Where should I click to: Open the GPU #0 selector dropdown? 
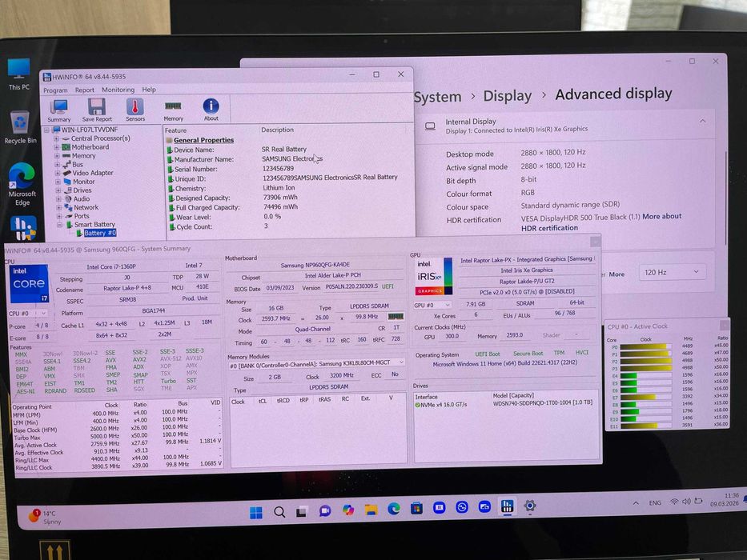coord(432,305)
